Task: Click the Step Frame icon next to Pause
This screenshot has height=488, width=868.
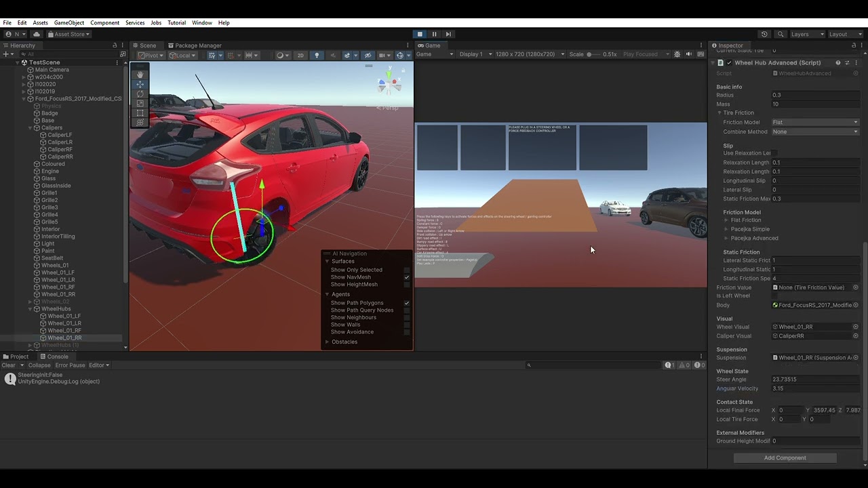Action: [448, 34]
